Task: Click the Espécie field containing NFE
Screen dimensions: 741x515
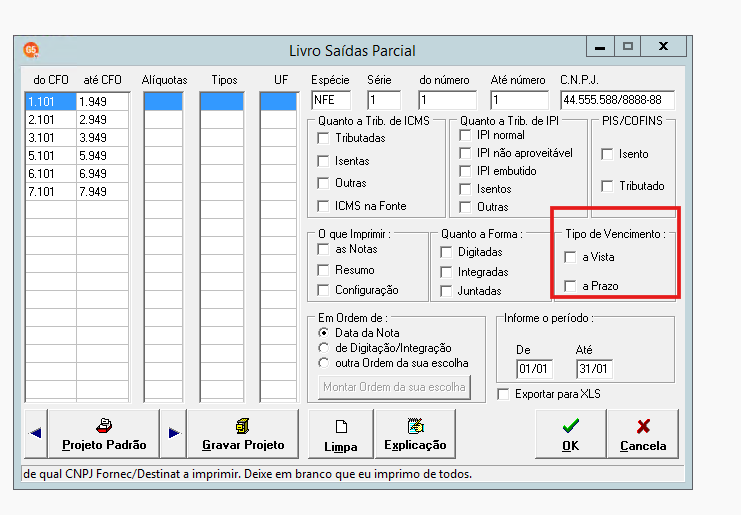Action: (331, 100)
